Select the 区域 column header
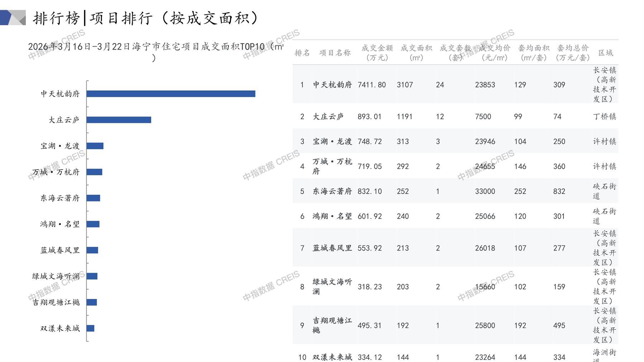 606,53
